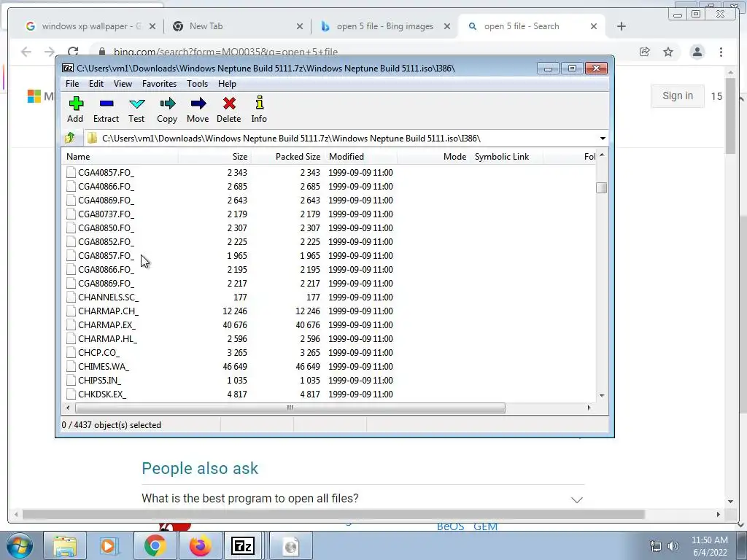The image size is (747, 560).
Task: Select file CGA80852.FO_
Action: pyautogui.click(x=107, y=241)
